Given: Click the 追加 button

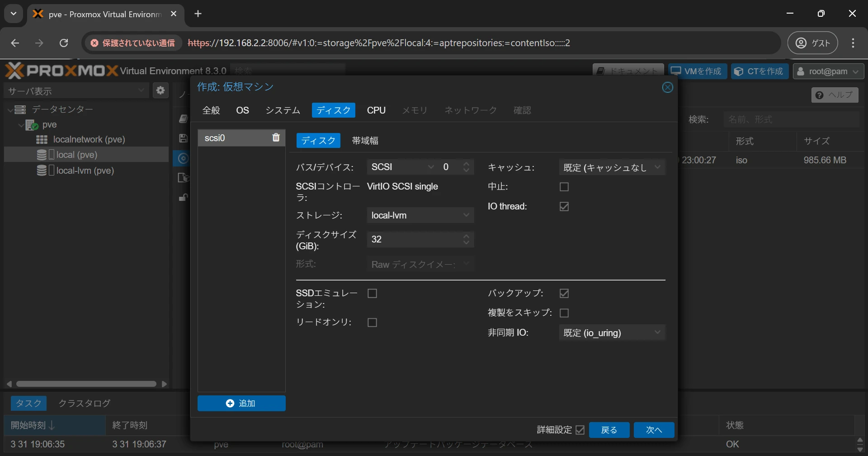Looking at the screenshot, I should [241, 404].
